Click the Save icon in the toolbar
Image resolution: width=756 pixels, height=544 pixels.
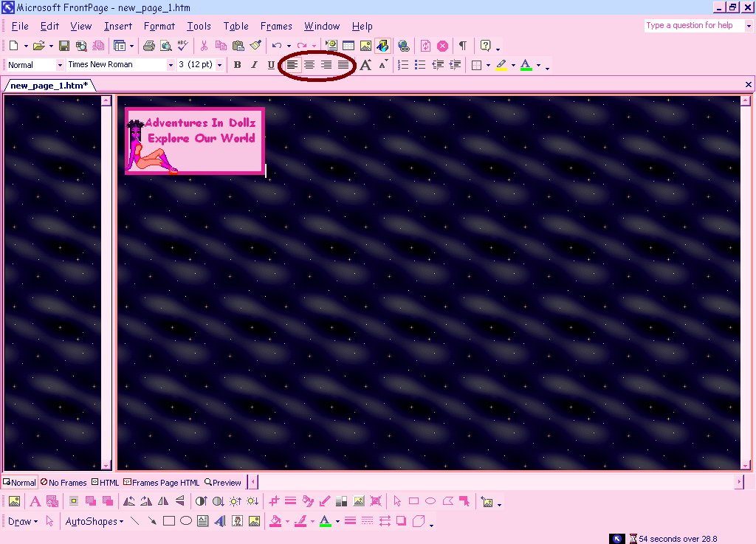coord(63,46)
